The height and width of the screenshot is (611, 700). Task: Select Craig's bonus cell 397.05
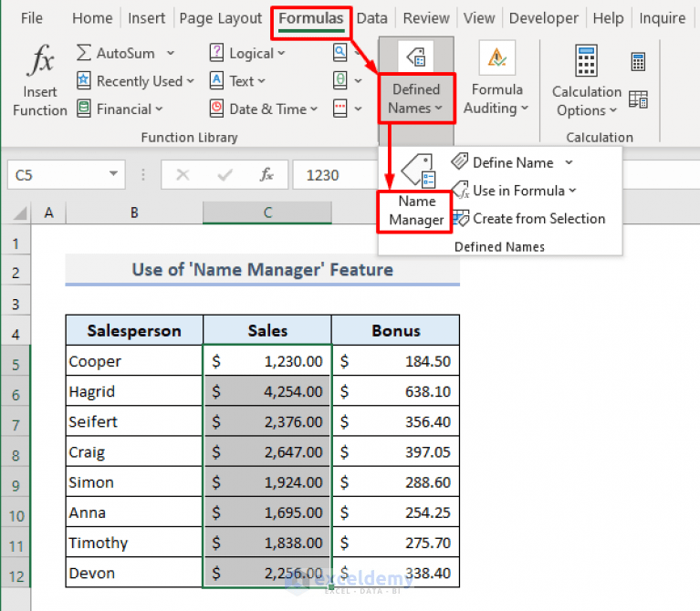click(x=395, y=451)
